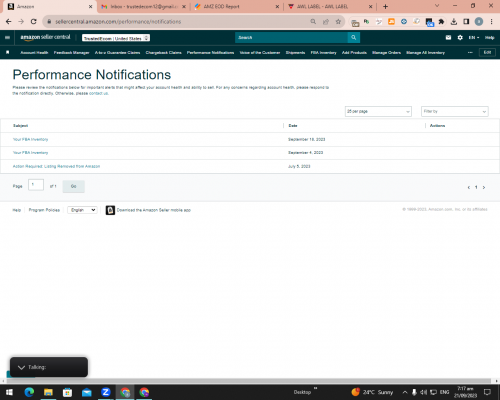Click the browser back arrow
500x400 pixels.
coord(9,22)
